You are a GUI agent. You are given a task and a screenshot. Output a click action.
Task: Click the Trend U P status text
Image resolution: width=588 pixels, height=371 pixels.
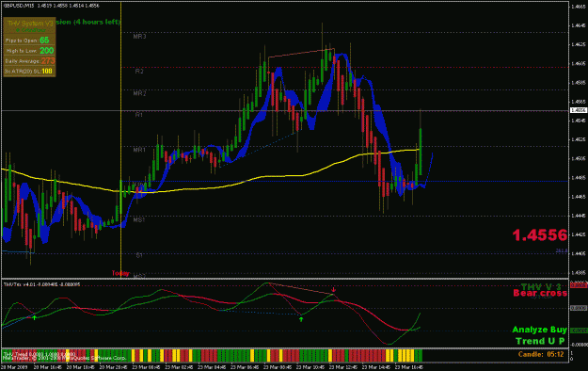540,341
